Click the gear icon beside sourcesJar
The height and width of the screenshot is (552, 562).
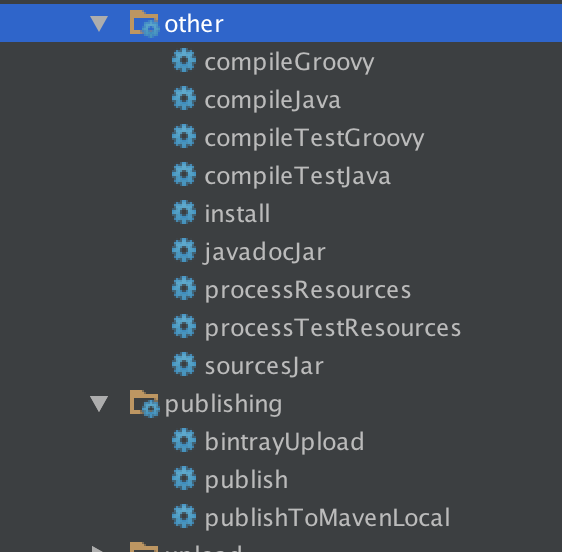point(184,364)
